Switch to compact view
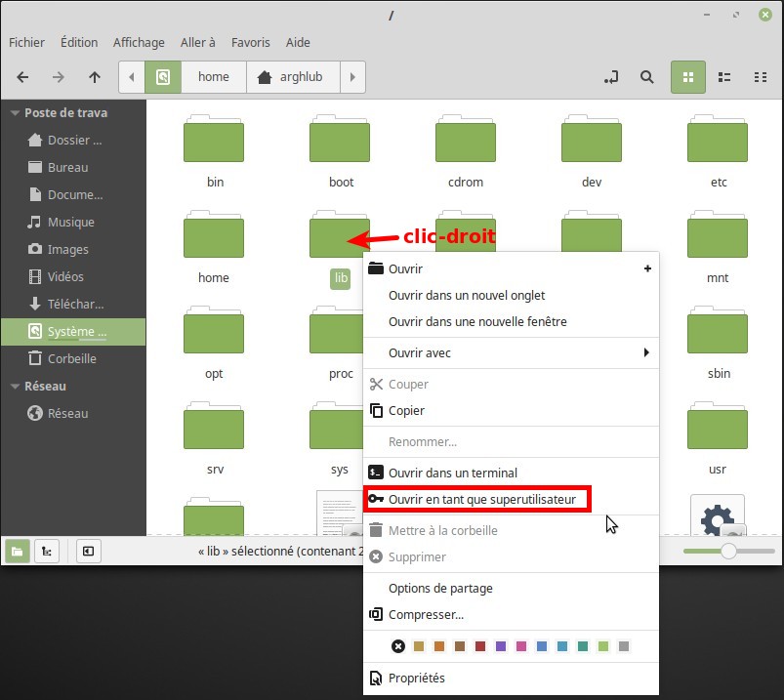The image size is (784, 700). point(761,77)
